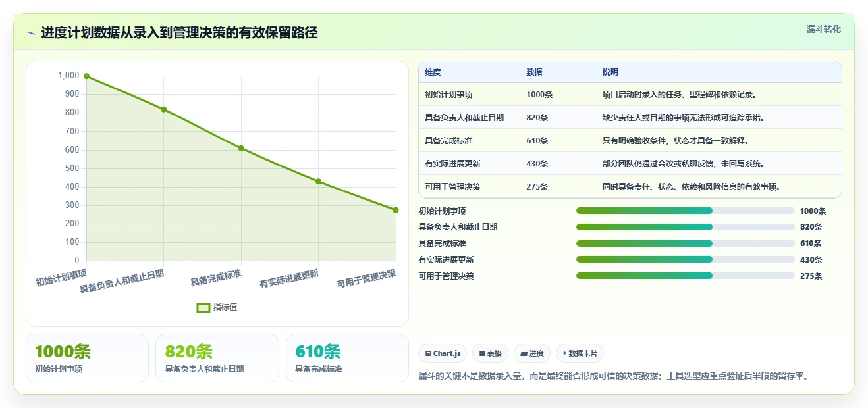Click the progress bar for 具备完成标准
Image resolution: width=868 pixels, height=408 pixels.
point(686,243)
